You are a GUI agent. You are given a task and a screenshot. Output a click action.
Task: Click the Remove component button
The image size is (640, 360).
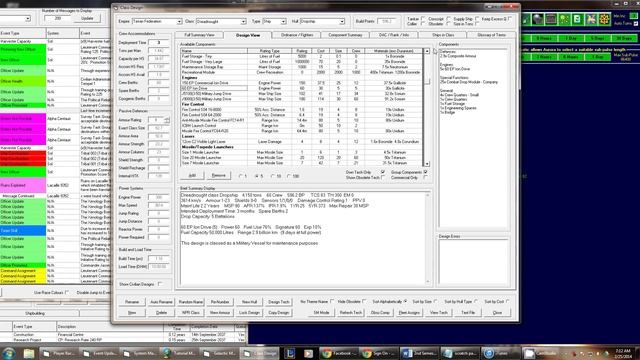click(218, 176)
